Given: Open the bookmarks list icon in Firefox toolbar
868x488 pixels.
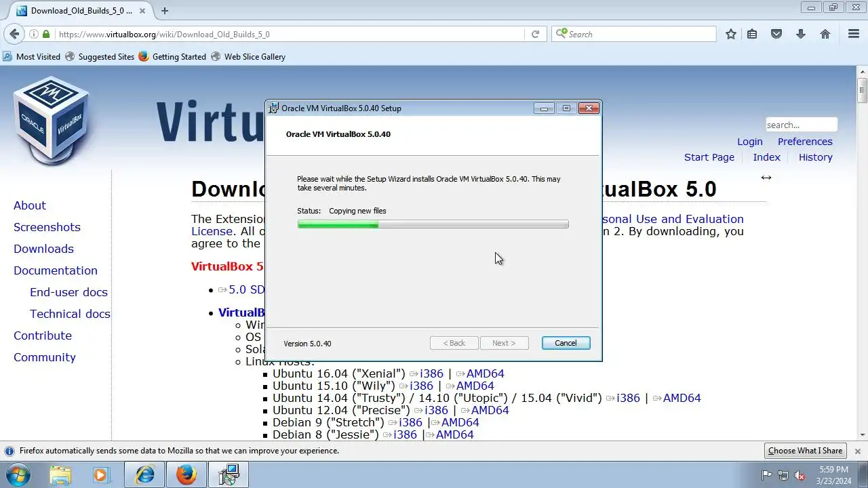Looking at the screenshot, I should point(752,34).
